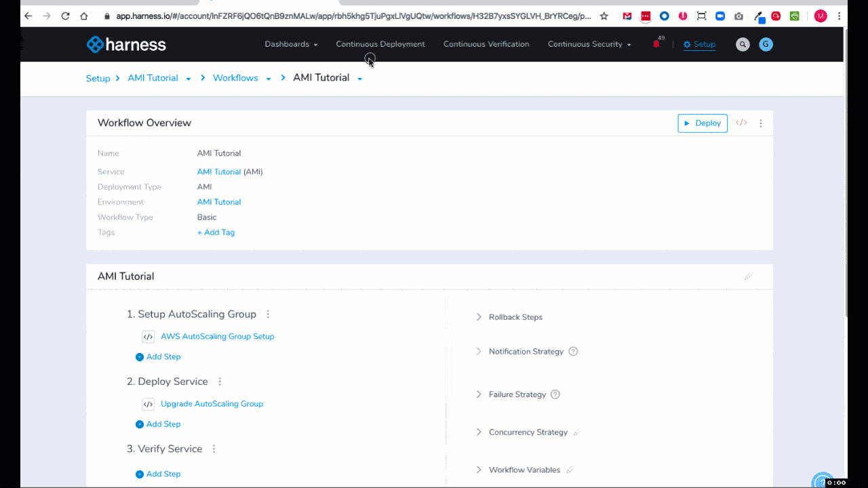Click Setup breadcrumb link
This screenshot has width=868, height=488.
(x=98, y=79)
